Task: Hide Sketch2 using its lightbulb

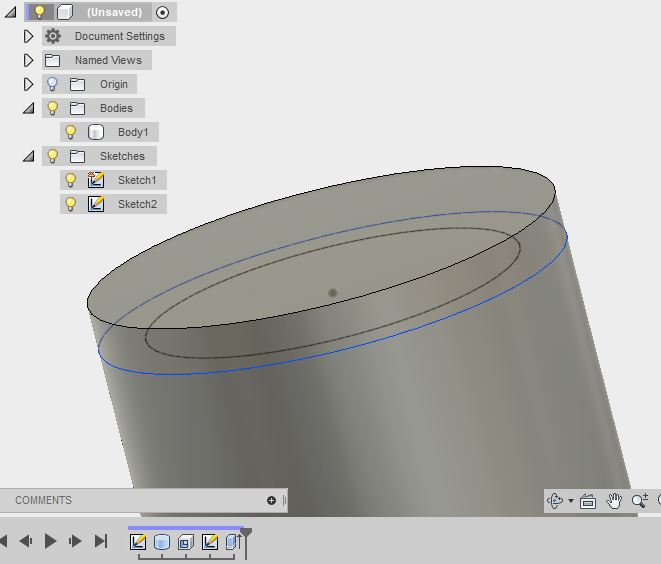Action: (x=70, y=204)
